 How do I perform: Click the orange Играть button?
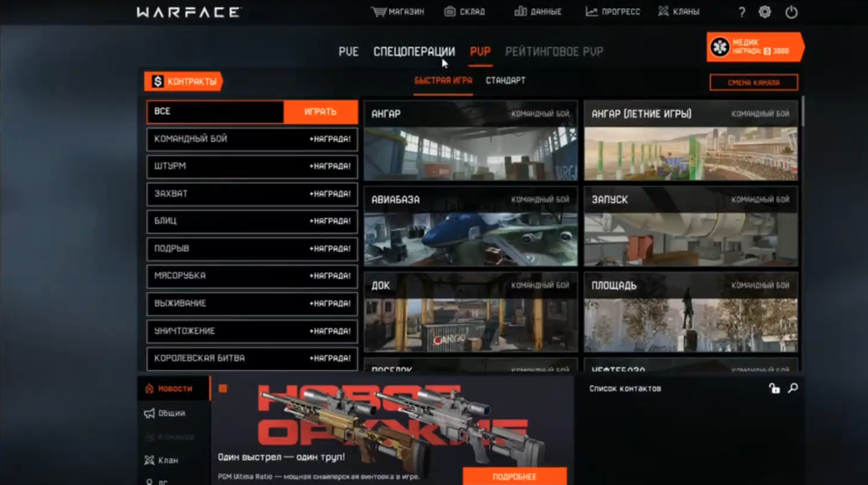click(320, 112)
